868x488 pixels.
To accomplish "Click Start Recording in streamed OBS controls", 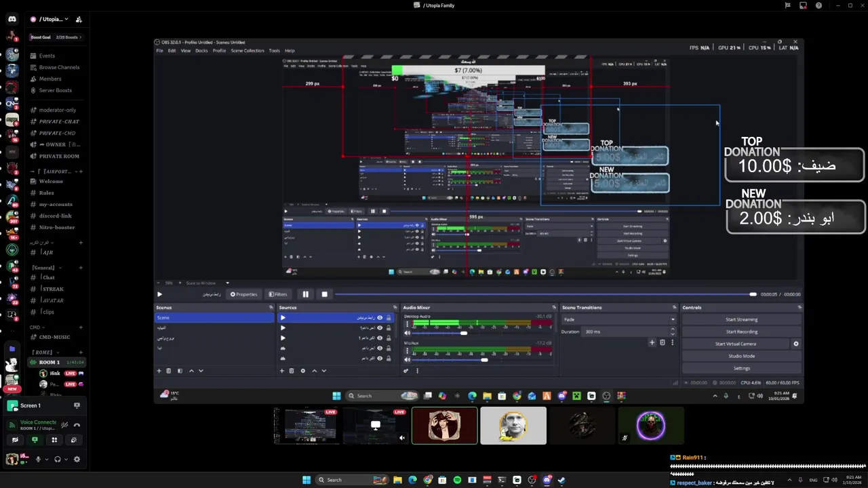I will point(742,331).
